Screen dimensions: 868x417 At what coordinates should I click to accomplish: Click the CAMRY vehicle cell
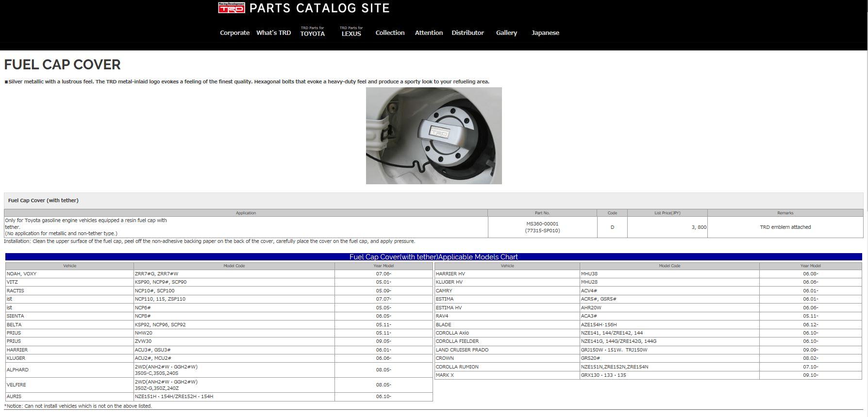tap(507, 291)
